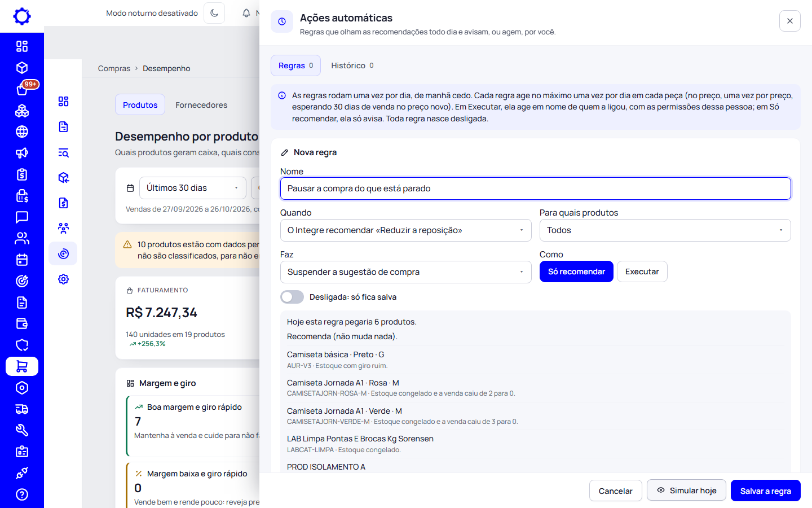Toggle the 'Desligada: só fica salva' switch
The width and height of the screenshot is (812, 508).
coord(292,297)
